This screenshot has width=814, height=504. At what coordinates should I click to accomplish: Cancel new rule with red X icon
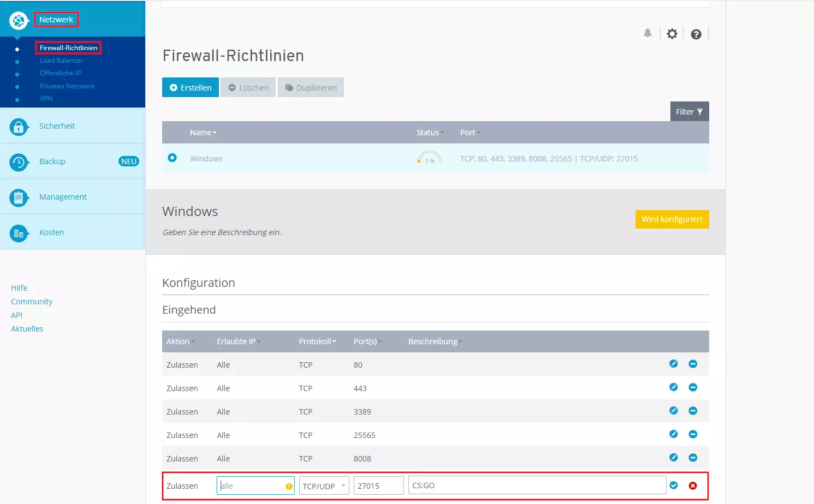coord(693,485)
